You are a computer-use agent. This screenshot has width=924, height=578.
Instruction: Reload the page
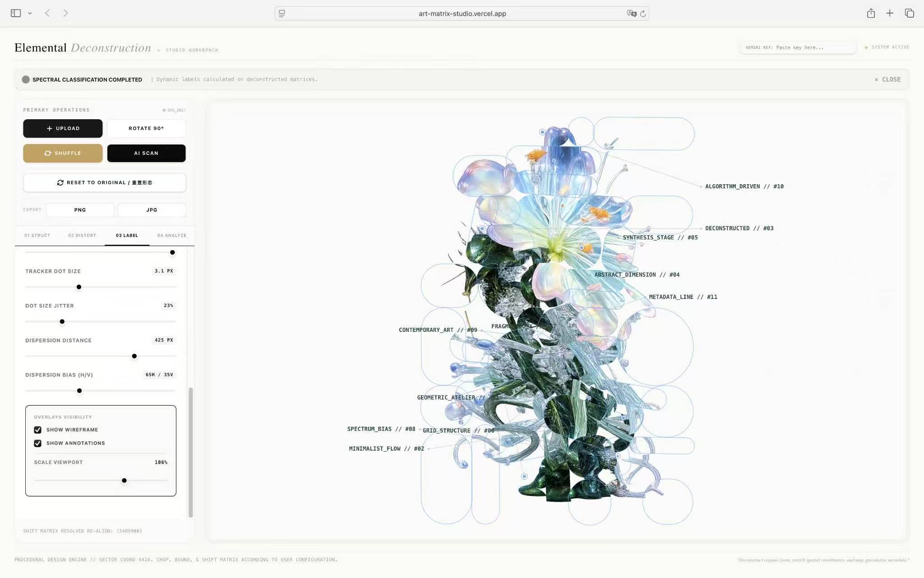click(x=643, y=14)
